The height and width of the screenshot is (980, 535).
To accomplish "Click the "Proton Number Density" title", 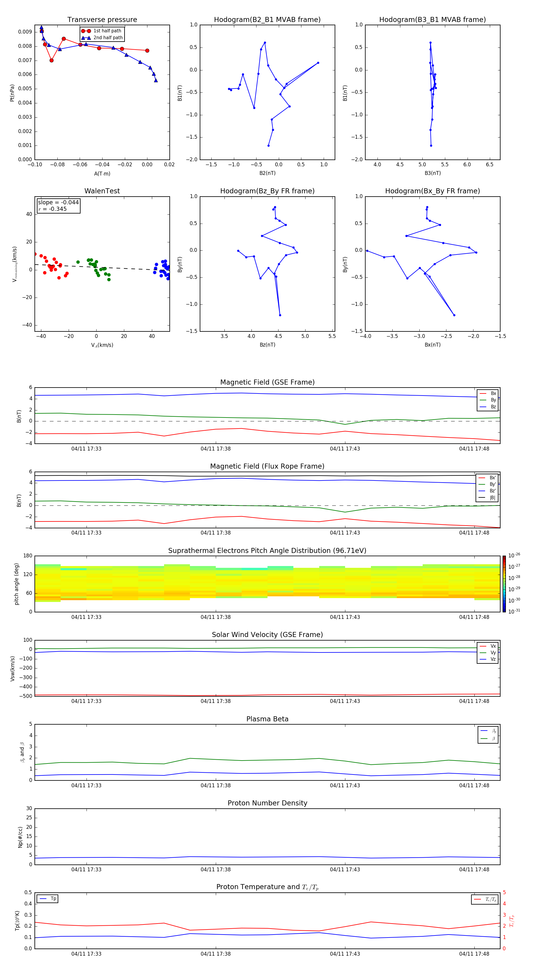I will coord(267,803).
